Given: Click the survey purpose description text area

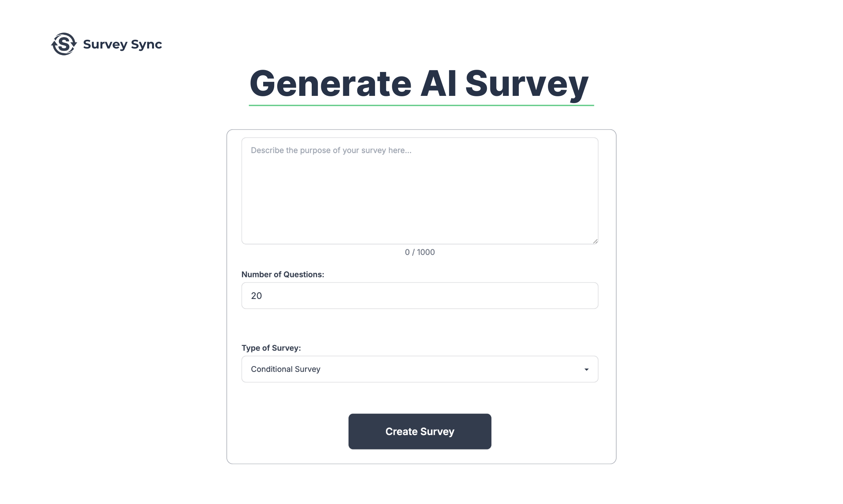Looking at the screenshot, I should [419, 189].
